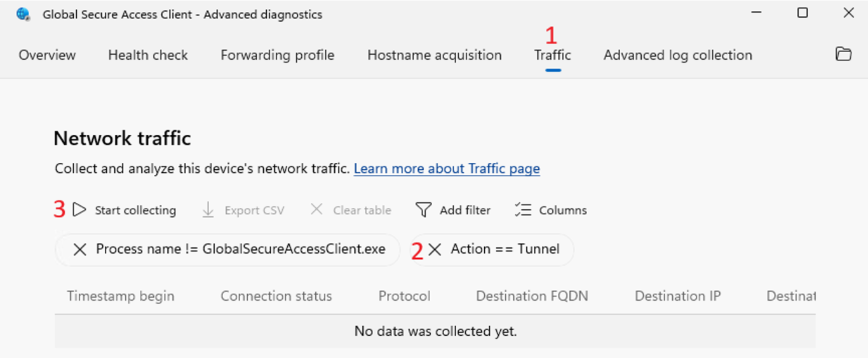Click the Global Secure Access app icon
Screen dimensions: 868x358
(x=24, y=14)
